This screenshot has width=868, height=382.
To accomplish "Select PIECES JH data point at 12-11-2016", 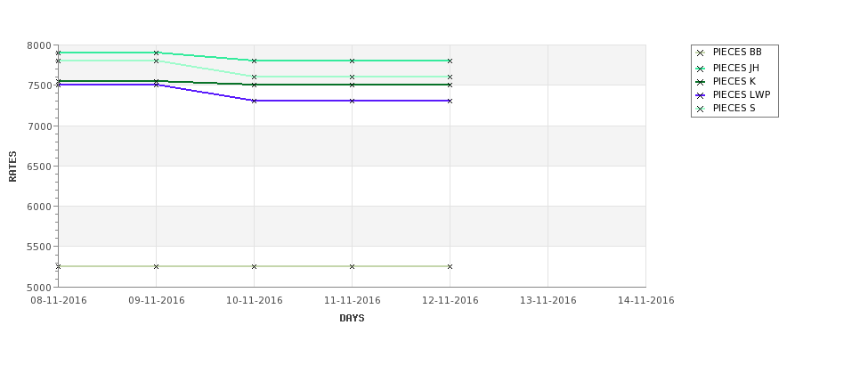I will 450,61.
